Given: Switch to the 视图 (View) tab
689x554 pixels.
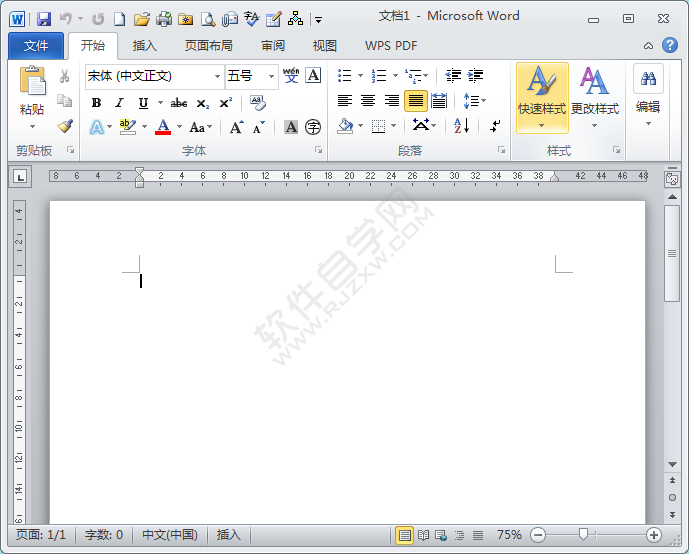Looking at the screenshot, I should coord(325,46).
